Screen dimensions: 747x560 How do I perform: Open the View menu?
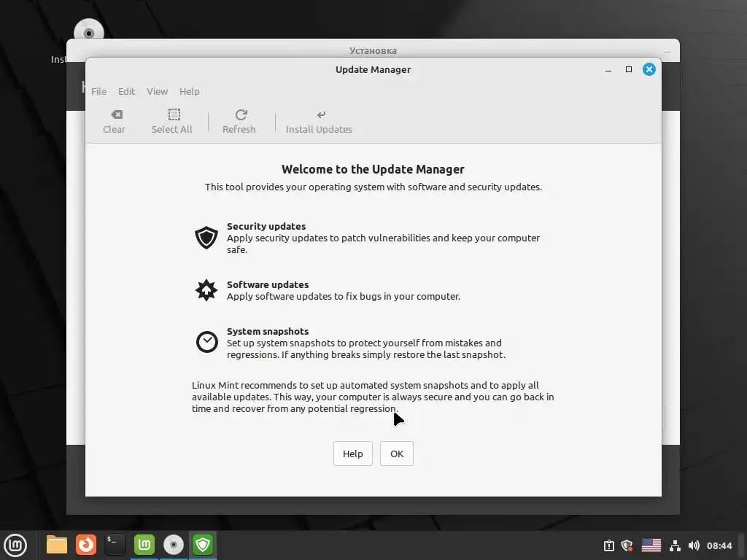coord(157,91)
